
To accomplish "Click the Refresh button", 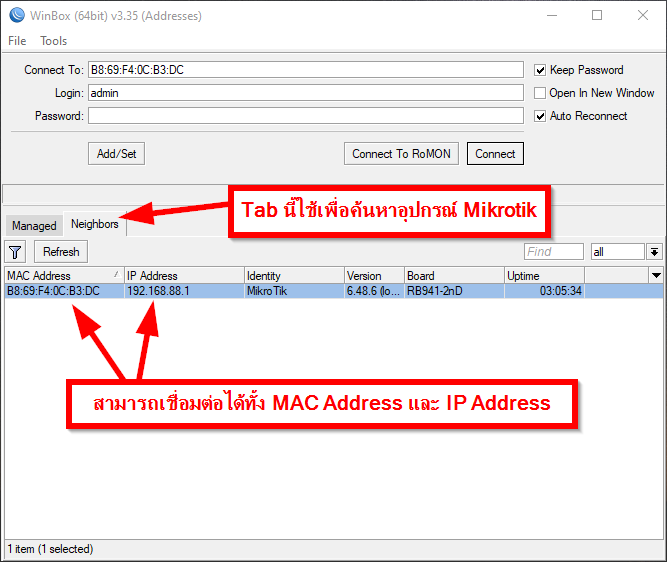I will pos(61,252).
